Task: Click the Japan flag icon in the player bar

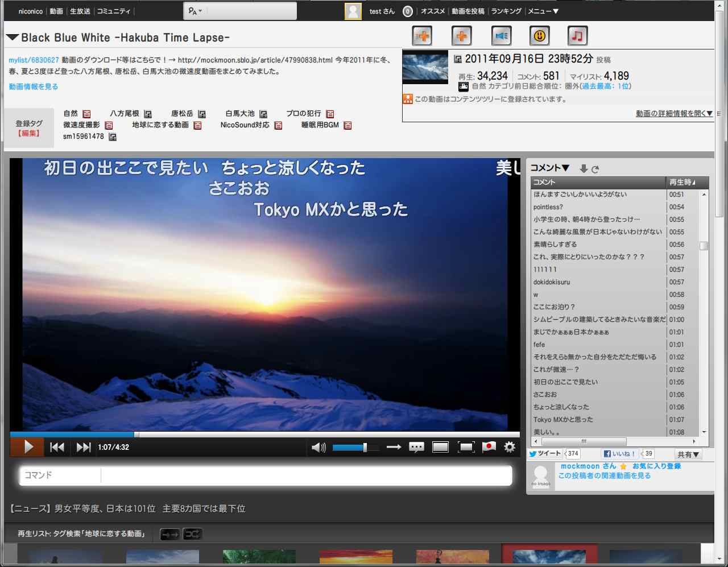Action: (489, 447)
